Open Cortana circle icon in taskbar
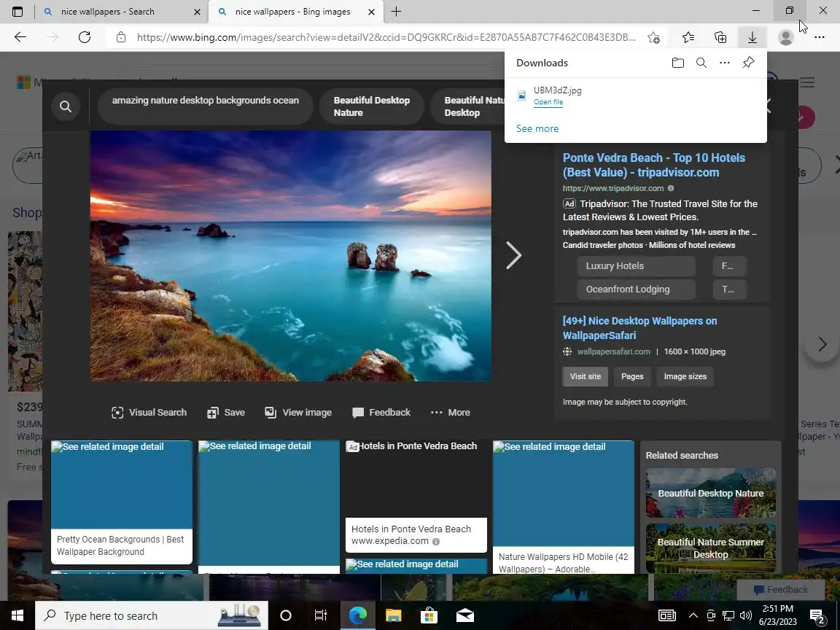 (x=286, y=615)
